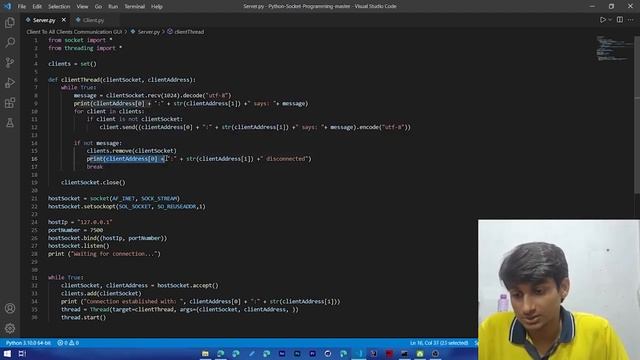Click breadcrumb folder Client To All Clients Communication GUI
Image resolution: width=640 pixels, height=360 pixels.
click(x=74, y=31)
